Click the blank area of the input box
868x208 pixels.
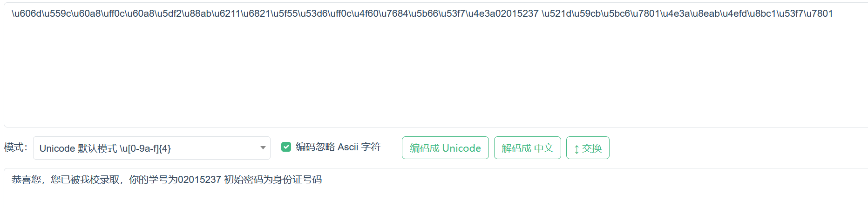point(419,74)
